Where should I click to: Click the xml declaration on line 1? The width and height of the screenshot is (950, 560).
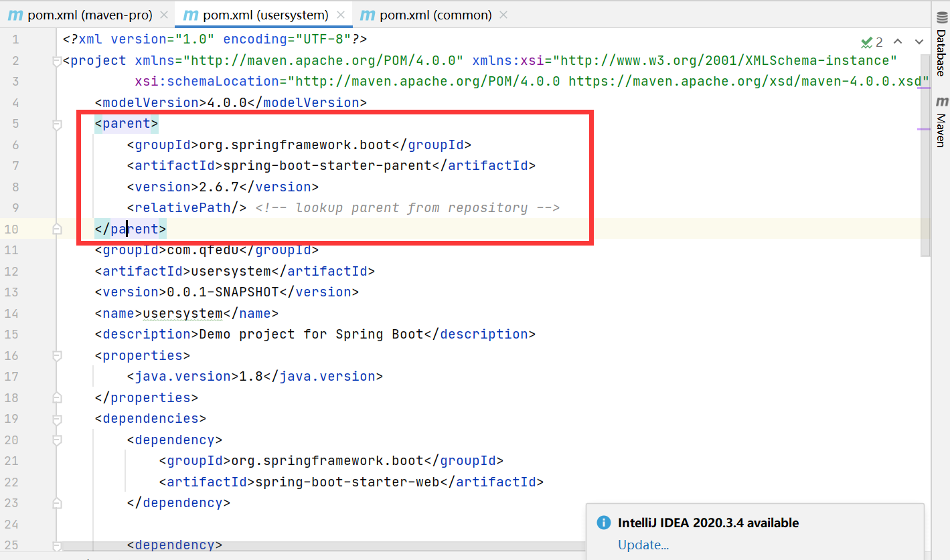(215, 39)
